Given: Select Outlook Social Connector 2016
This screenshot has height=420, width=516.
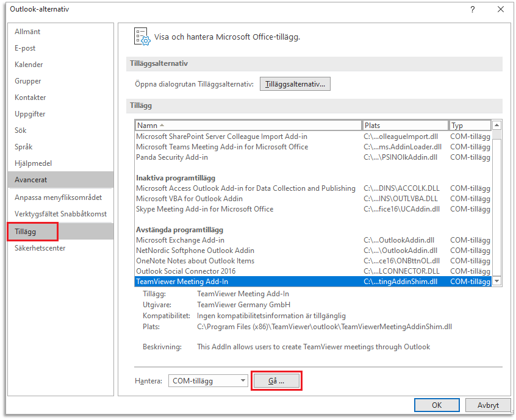Looking at the screenshot, I should [x=314, y=271].
